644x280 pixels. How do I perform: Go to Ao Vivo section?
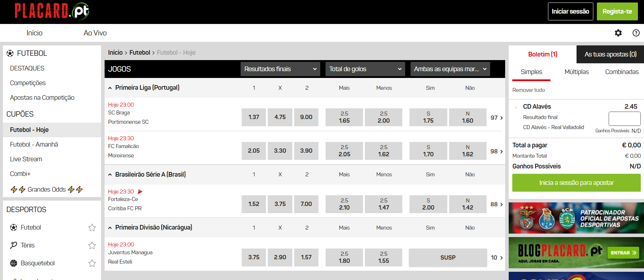point(95,33)
